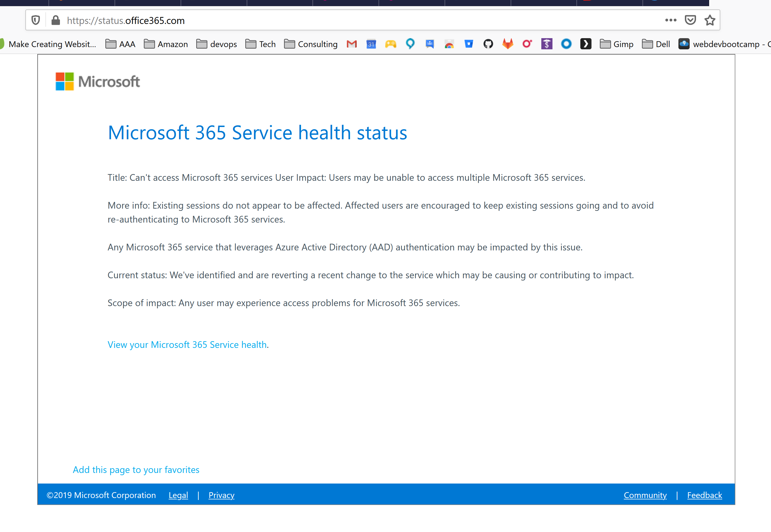The width and height of the screenshot is (771, 532).
Task: Click the 'Title: Can't access Microsoft 365' line
Action: click(x=346, y=177)
